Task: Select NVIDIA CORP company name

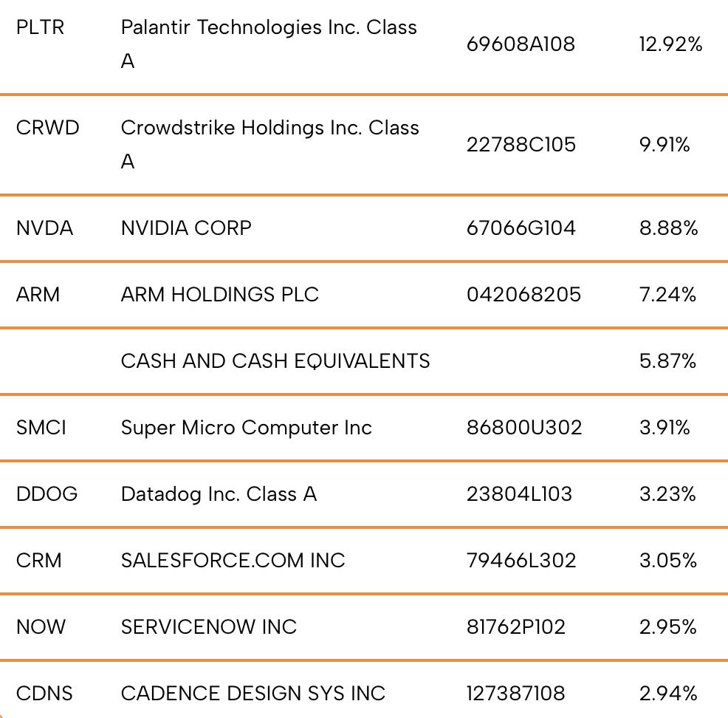Action: click(x=186, y=228)
